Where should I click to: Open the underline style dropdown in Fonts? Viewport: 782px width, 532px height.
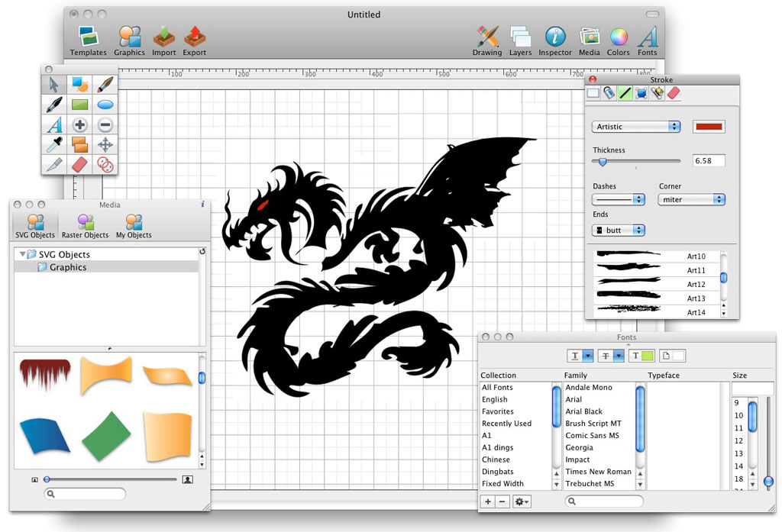coord(589,356)
